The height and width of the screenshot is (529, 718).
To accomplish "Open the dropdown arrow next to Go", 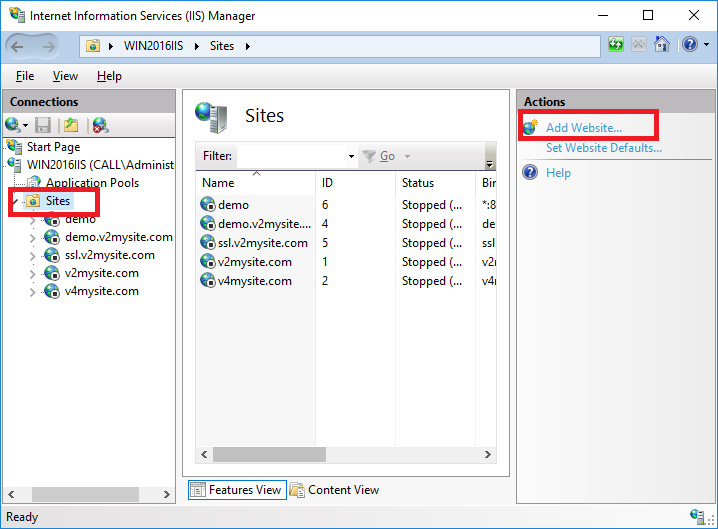I will (x=407, y=156).
